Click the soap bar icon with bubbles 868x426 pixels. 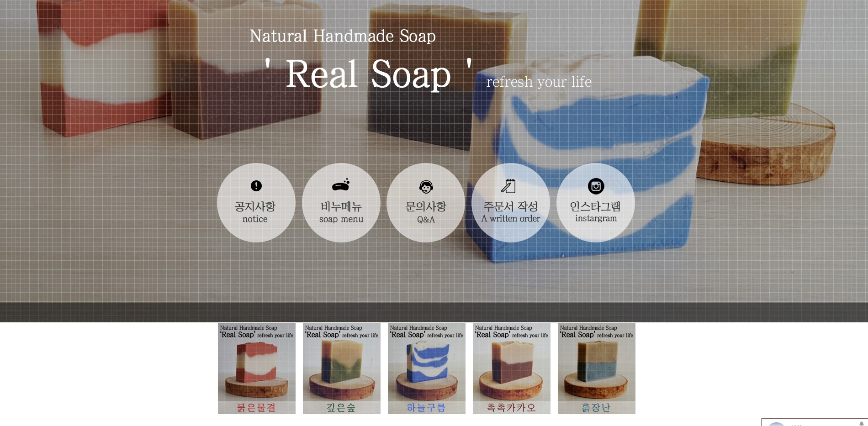pyautogui.click(x=341, y=185)
